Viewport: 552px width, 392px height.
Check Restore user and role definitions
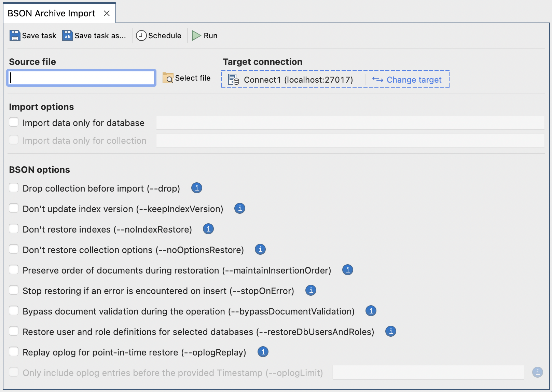14,331
